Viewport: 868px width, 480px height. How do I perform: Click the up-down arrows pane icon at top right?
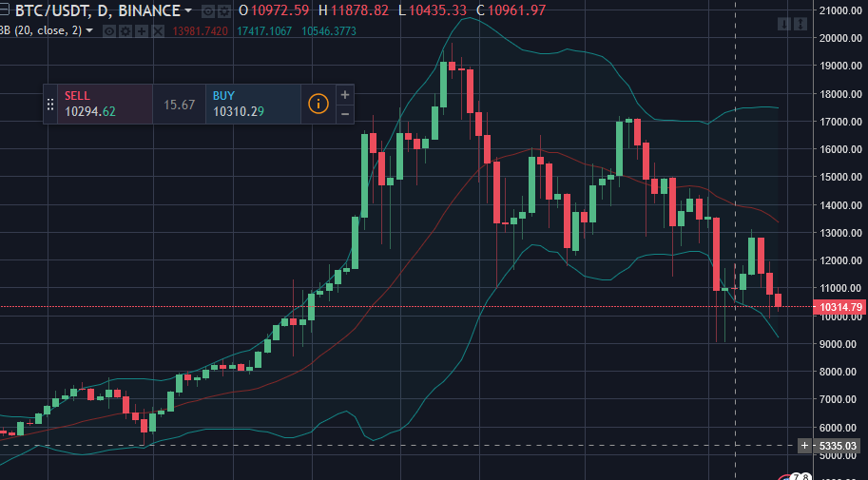[800, 25]
